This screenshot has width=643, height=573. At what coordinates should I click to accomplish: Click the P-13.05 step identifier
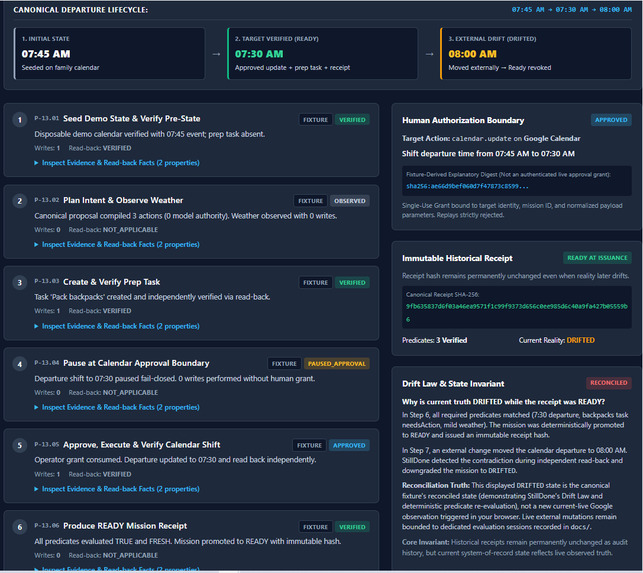46,444
